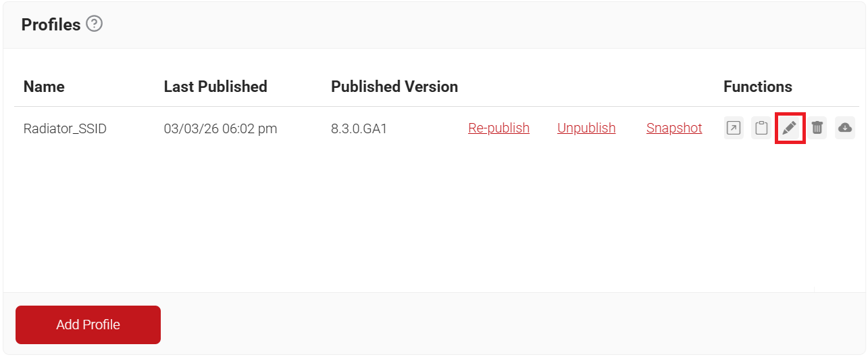Click the clipboard copy icon for Radiator_SSID

coord(761,128)
